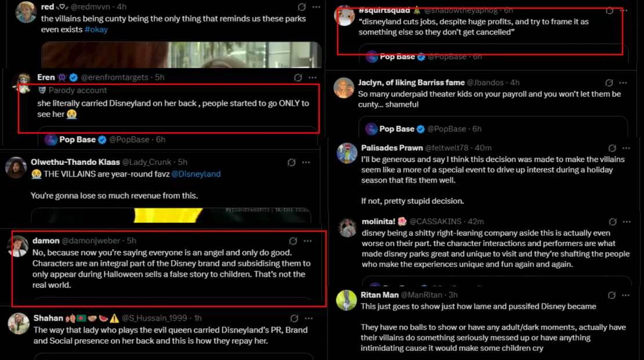The width and height of the screenshot is (644, 360).
Task: Click the Grok icon on Eren's tweet
Action: point(298,77)
